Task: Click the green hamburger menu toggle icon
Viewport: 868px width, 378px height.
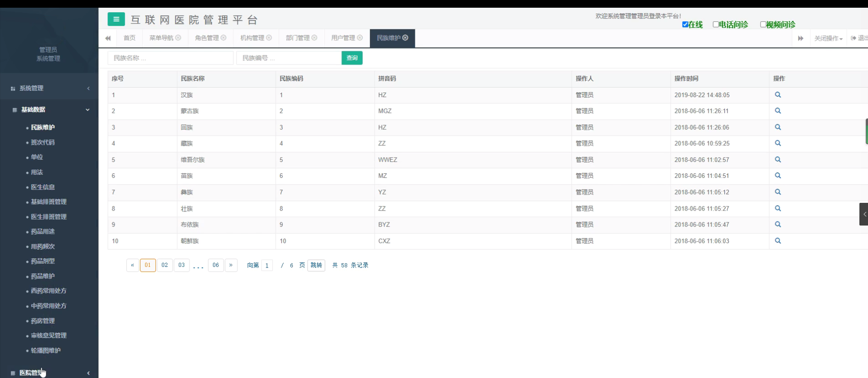Action: click(116, 19)
